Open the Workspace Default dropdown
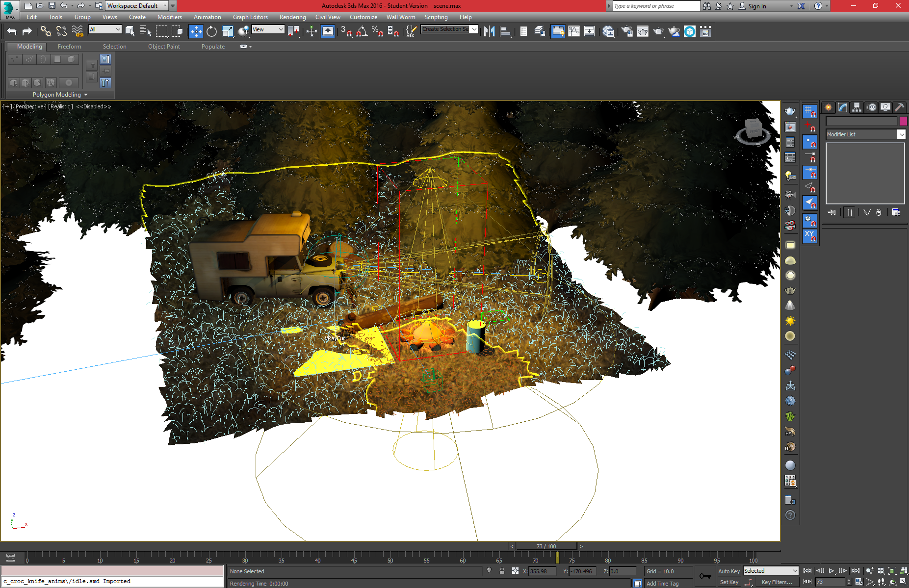Screen dimensions: 909x588 tap(137, 6)
